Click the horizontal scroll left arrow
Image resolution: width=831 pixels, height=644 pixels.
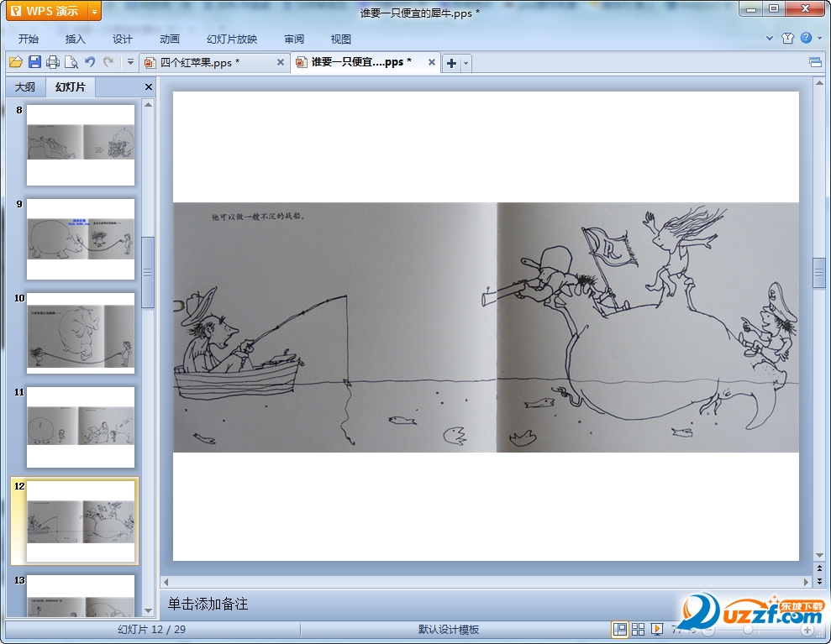pos(166,582)
